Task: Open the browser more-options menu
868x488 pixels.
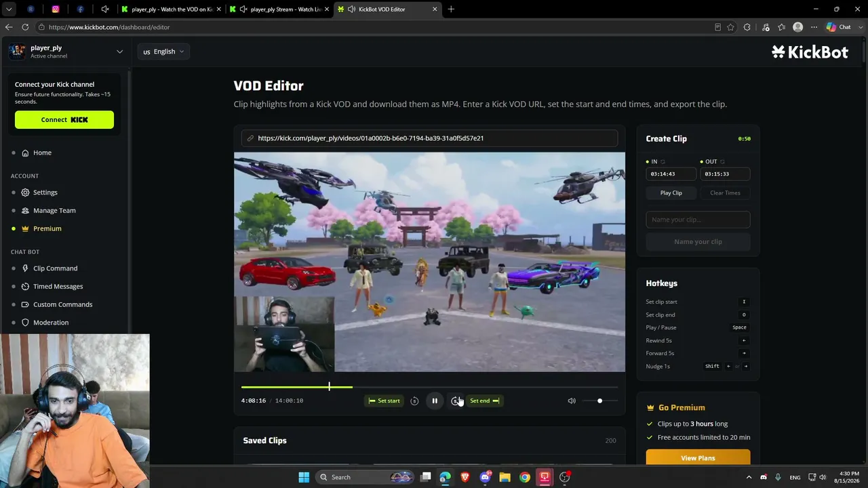Action: tap(814, 27)
